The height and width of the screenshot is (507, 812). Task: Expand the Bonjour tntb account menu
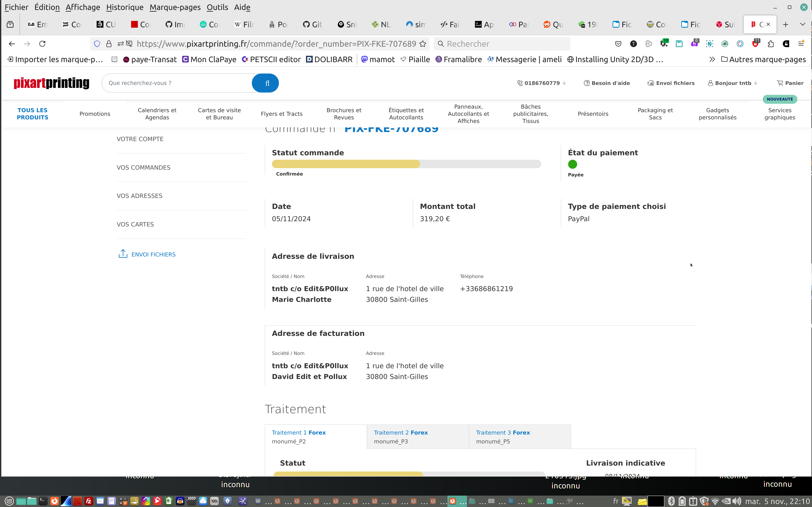(733, 83)
